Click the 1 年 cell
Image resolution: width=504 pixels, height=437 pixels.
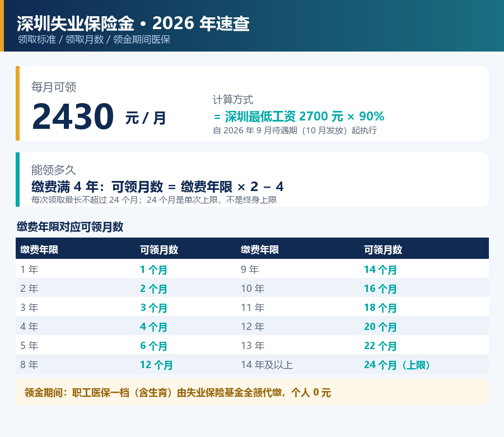29,269
